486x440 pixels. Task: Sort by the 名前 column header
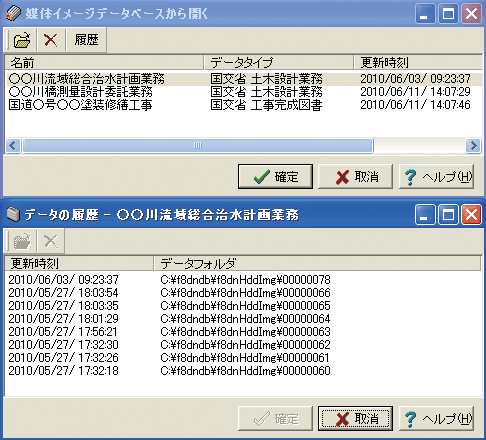[x=104, y=62]
